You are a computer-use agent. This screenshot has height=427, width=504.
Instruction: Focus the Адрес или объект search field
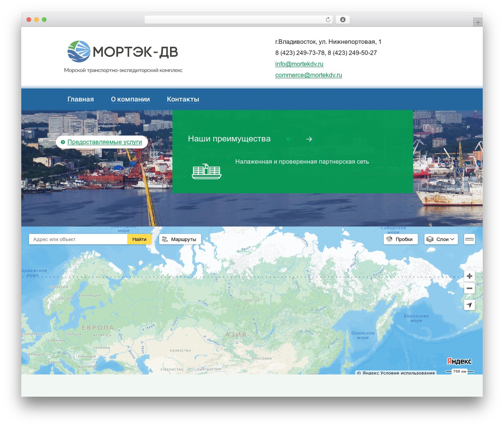(x=78, y=239)
